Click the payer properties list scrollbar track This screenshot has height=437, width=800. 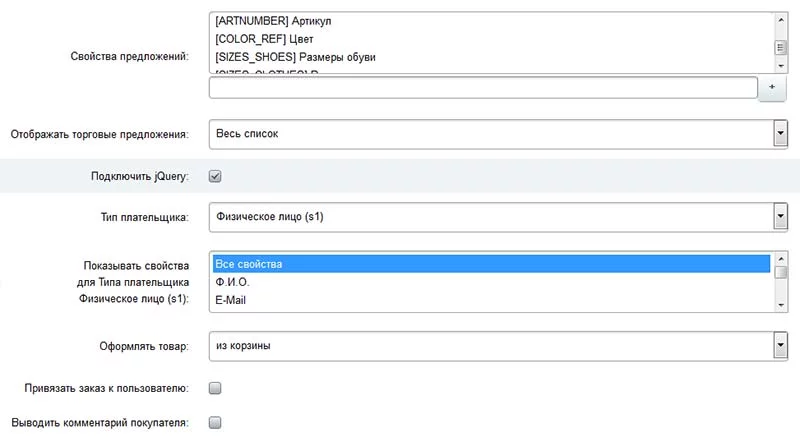pyautogui.click(x=780, y=284)
